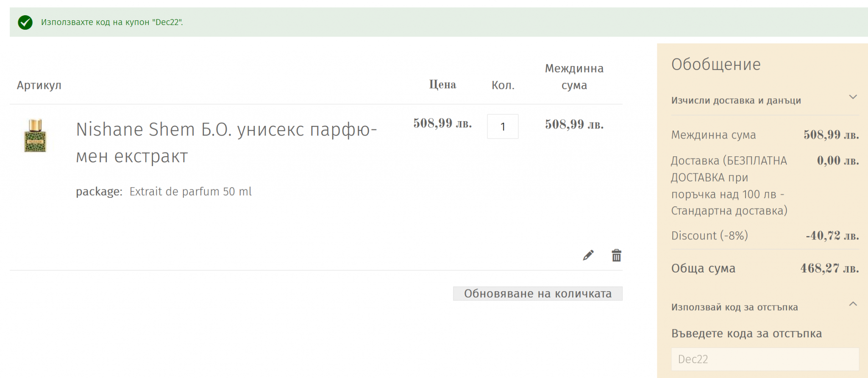Click the Обобщение summary heading
868x378 pixels.
pos(716,64)
